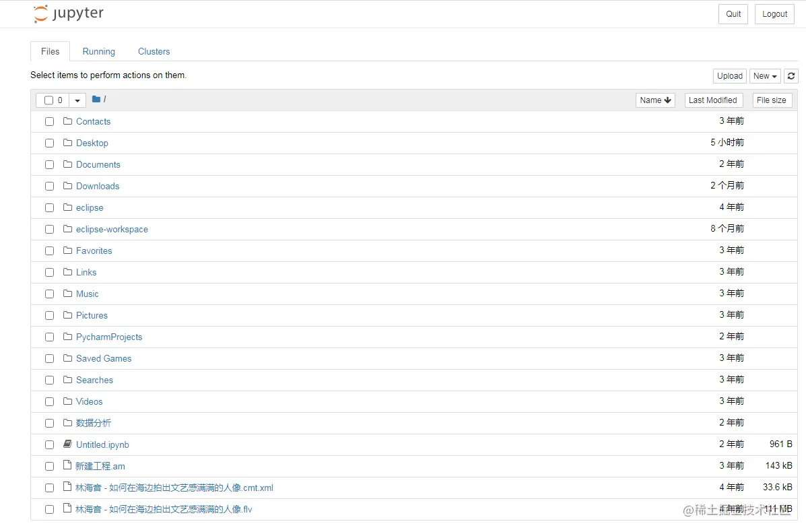Click the Logout button
Image resolution: width=806 pixels, height=532 pixels.
[x=774, y=14]
